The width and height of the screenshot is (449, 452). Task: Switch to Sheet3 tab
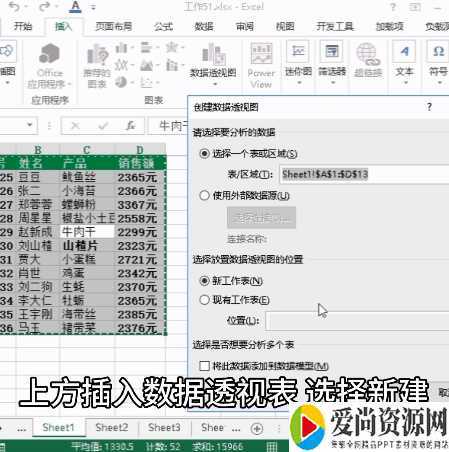(x=164, y=428)
